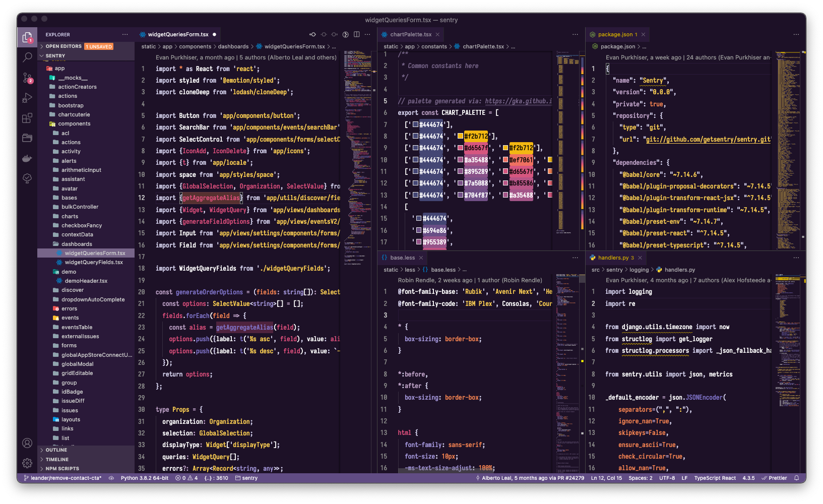Image resolution: width=823 pixels, height=504 pixels.
Task: Open more actions for package.json editor group
Action: click(x=796, y=34)
